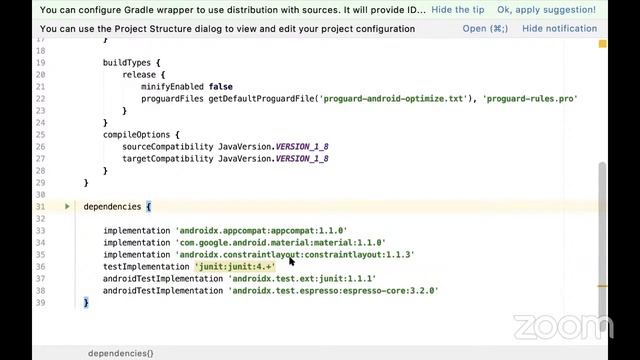
Task: Click VERSION_1_8 on line 27
Action: point(302,159)
